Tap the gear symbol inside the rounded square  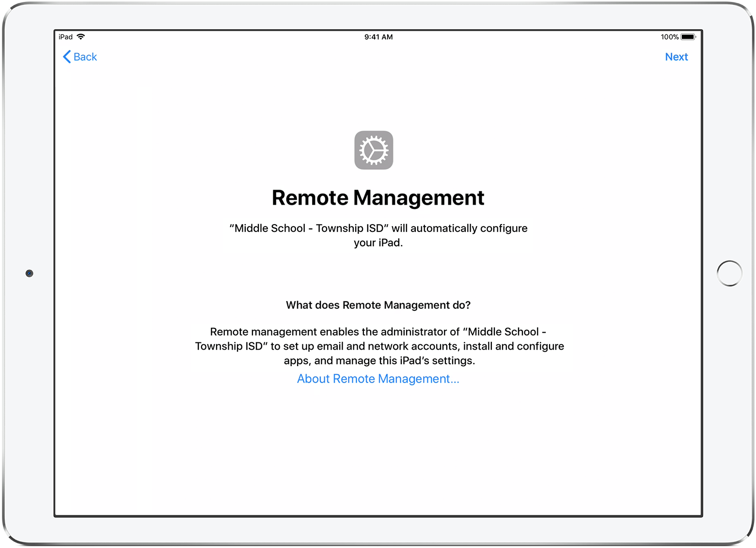374,150
